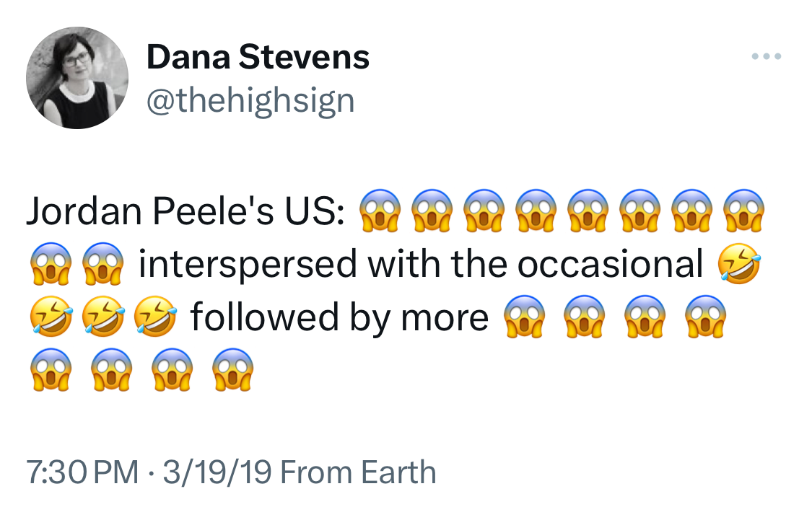Click the final screaming emoji of the tweet
The height and width of the screenshot is (507, 812).
tap(232, 371)
